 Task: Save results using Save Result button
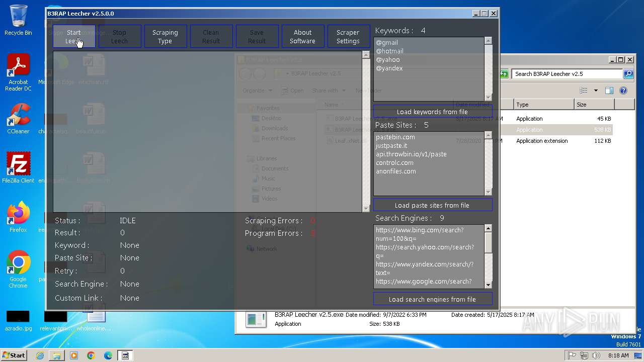(x=257, y=37)
